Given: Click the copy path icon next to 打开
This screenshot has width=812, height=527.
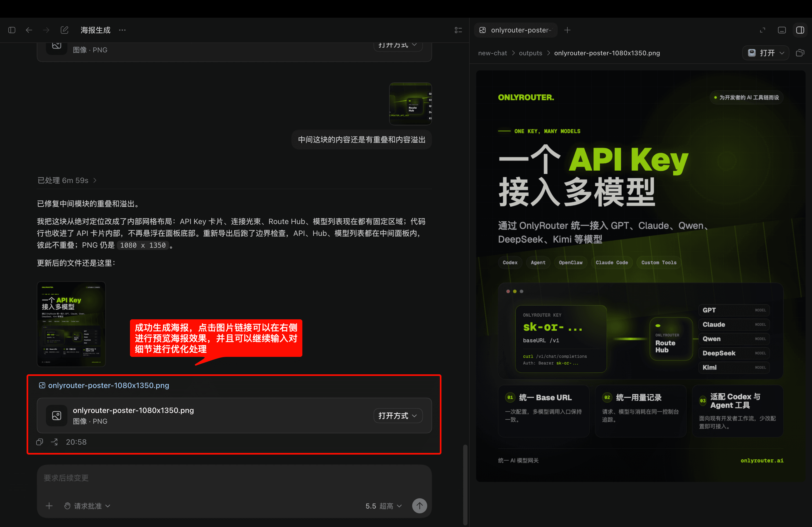Looking at the screenshot, I should 800,53.
